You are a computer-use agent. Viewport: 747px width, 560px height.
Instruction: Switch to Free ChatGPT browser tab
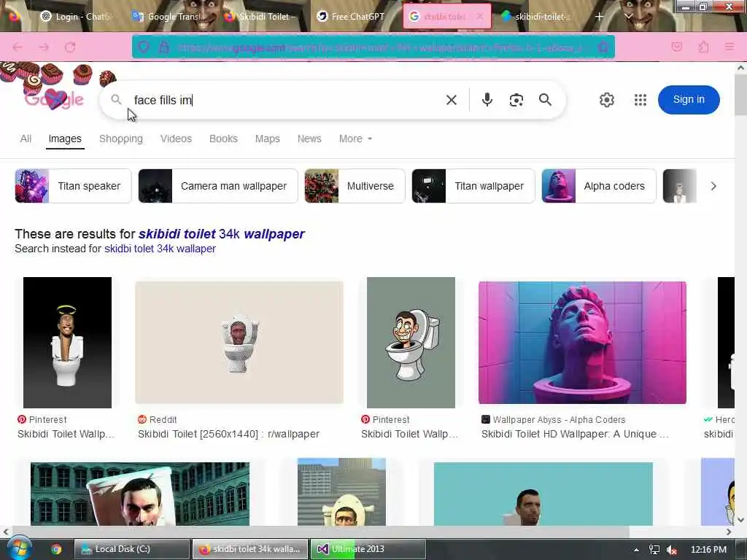click(352, 17)
